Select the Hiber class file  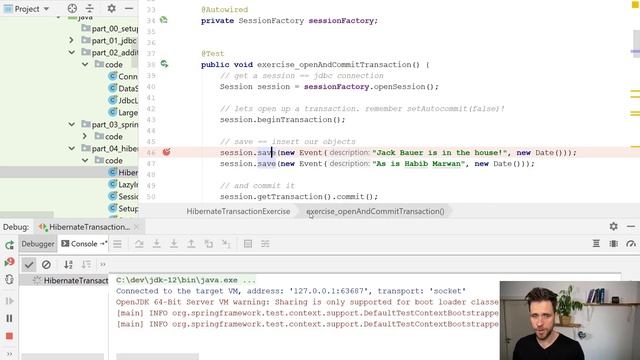tap(123, 172)
